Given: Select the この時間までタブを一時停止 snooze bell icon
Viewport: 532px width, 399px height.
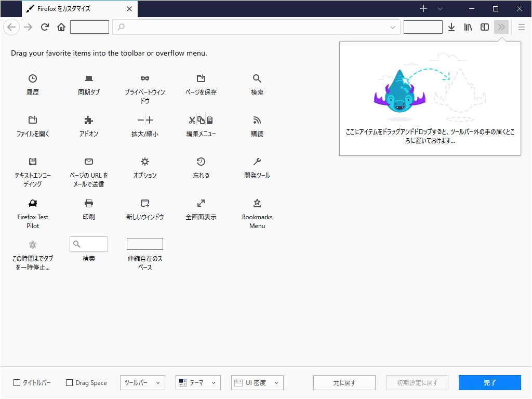Looking at the screenshot, I should [33, 245].
